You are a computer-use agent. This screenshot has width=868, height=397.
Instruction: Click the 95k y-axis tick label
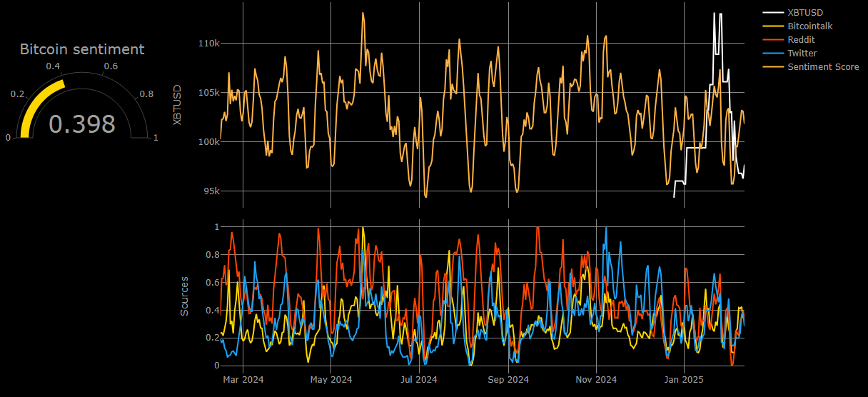click(x=211, y=191)
